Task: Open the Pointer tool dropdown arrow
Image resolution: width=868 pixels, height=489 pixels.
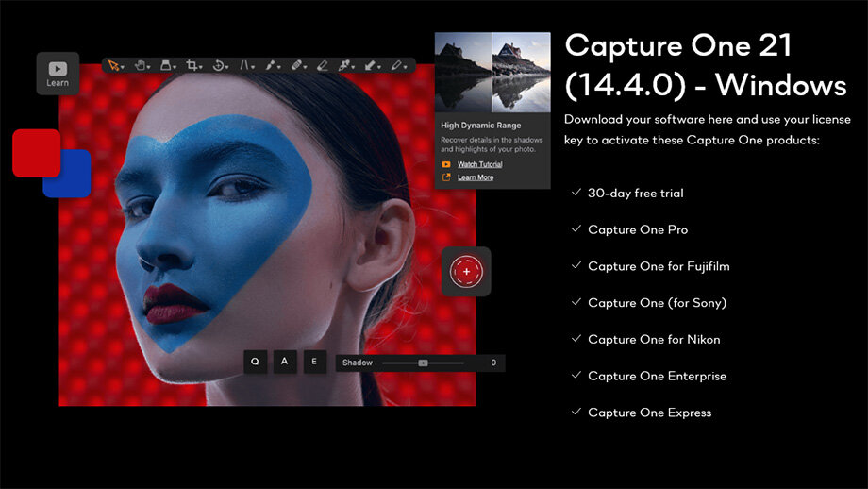Action: [x=123, y=68]
